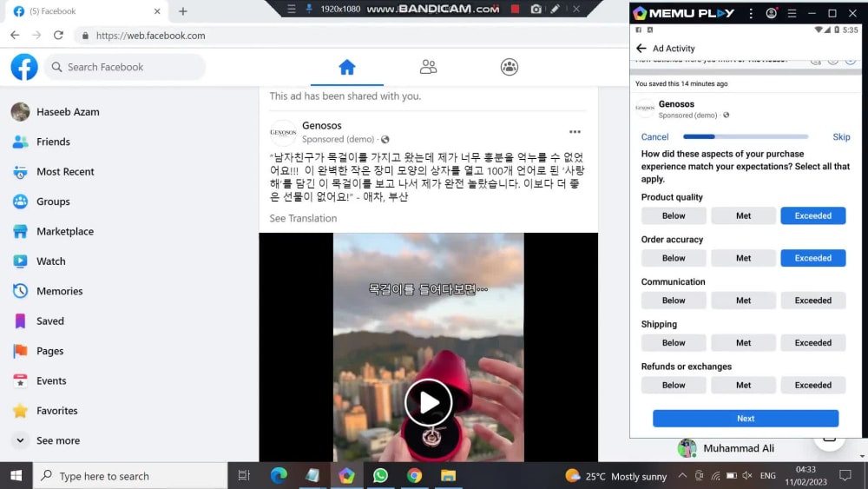
Task: Go back from Ad Activity
Action: click(x=641, y=48)
